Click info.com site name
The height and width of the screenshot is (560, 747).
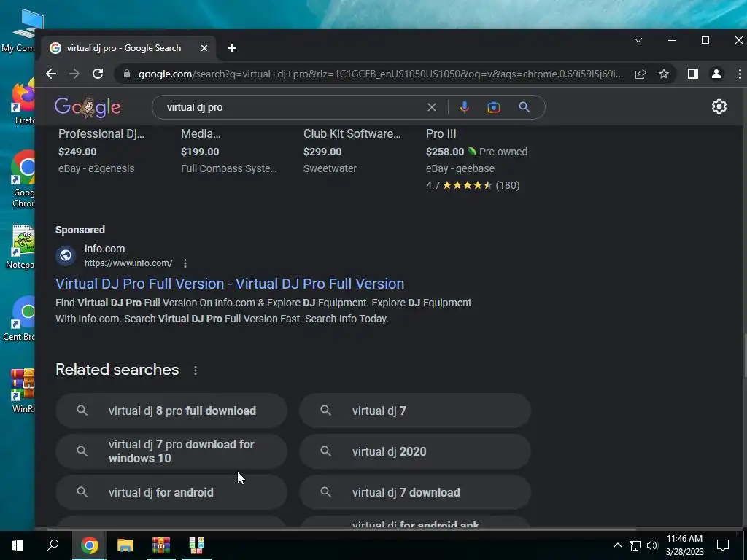pyautogui.click(x=105, y=249)
